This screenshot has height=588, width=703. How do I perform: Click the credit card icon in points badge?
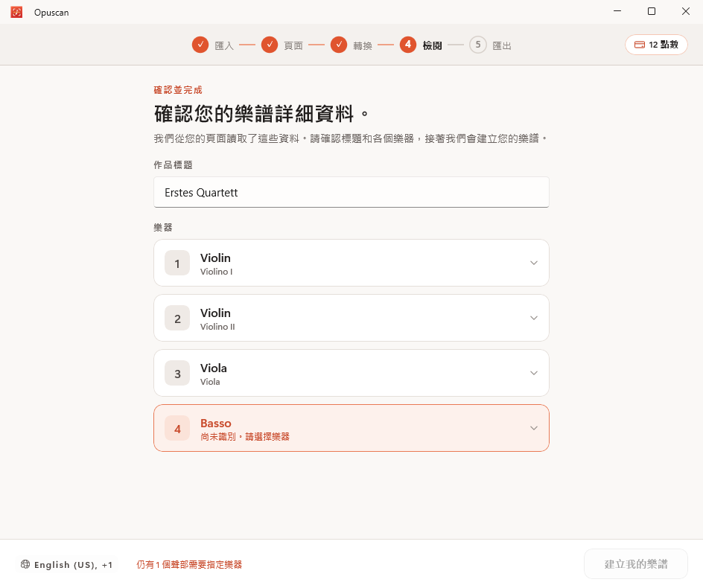640,45
